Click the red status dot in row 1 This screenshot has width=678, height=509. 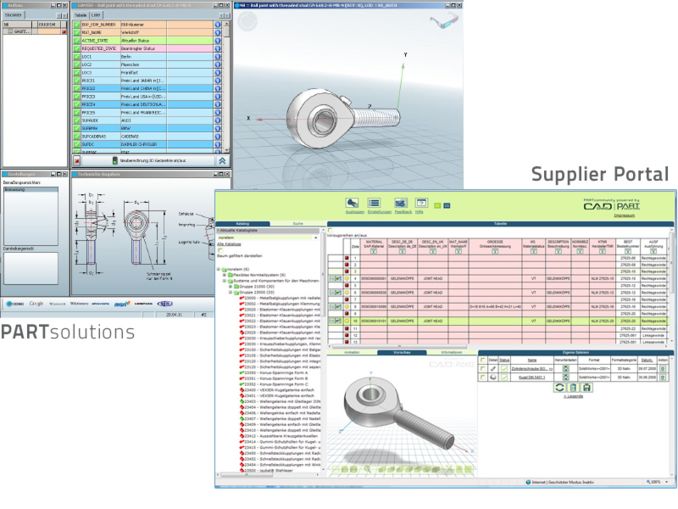(346, 258)
